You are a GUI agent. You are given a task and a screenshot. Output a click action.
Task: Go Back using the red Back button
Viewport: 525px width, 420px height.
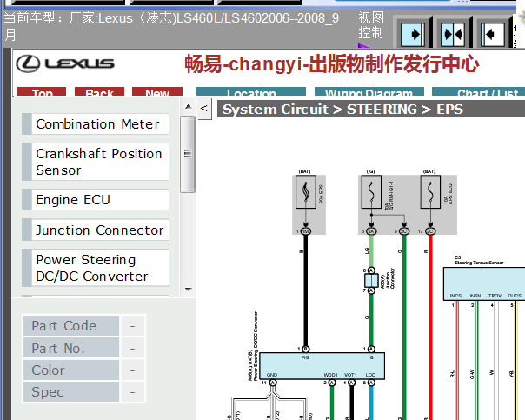pos(99,91)
